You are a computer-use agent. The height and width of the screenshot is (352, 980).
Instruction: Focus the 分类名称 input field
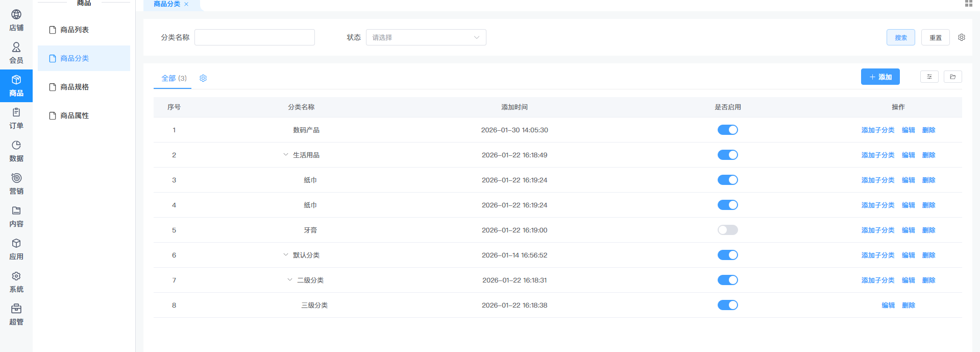[255, 37]
